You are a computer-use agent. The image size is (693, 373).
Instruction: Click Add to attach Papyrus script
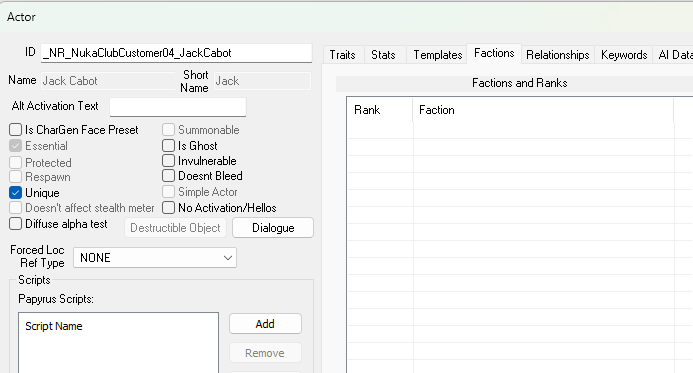pyautogui.click(x=265, y=324)
